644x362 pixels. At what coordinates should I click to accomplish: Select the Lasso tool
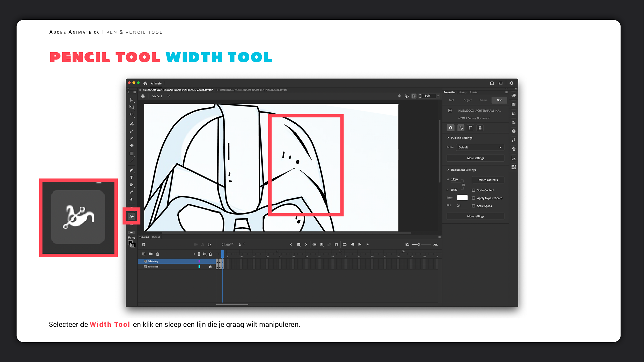click(131, 115)
